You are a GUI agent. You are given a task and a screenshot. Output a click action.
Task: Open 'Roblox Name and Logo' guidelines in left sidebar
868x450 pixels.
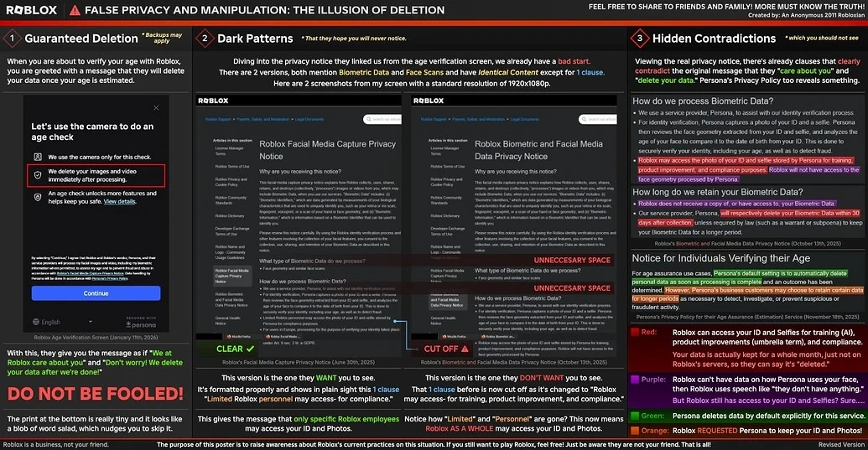point(231,252)
